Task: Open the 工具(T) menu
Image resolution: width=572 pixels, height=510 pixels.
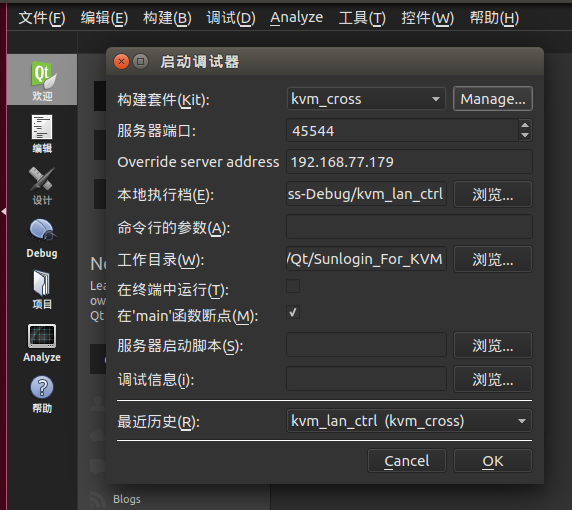Action: pyautogui.click(x=362, y=18)
